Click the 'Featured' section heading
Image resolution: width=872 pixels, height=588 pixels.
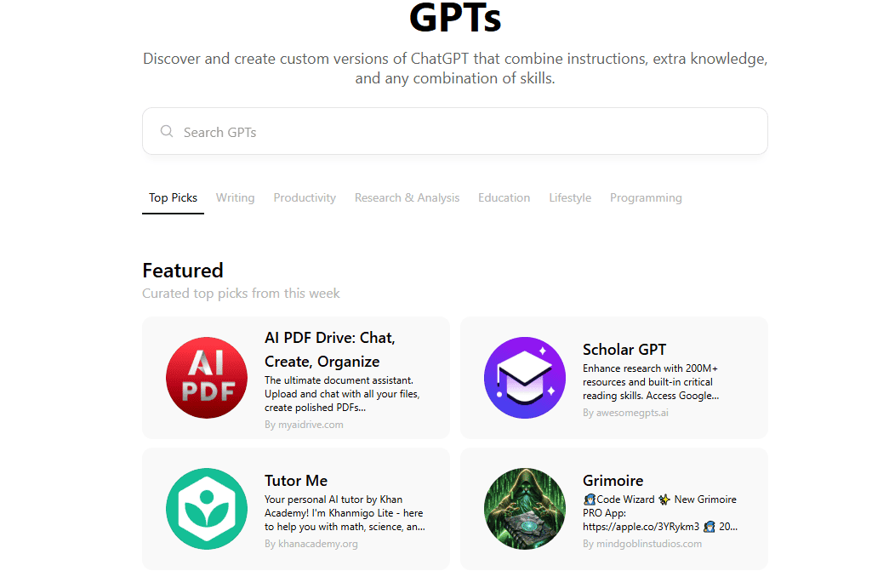pyautogui.click(x=182, y=271)
